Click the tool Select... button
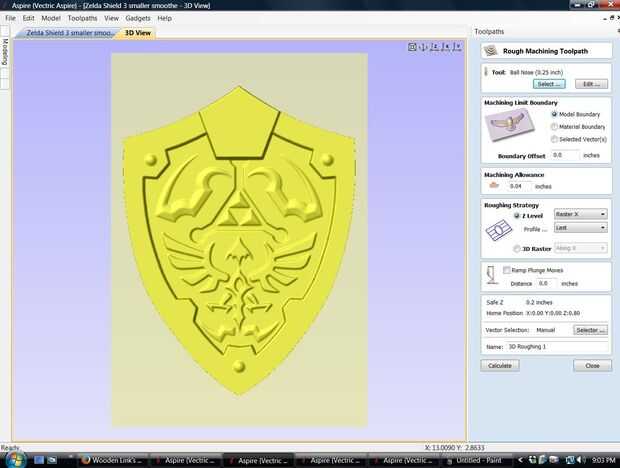The image size is (620, 468). tap(549, 84)
